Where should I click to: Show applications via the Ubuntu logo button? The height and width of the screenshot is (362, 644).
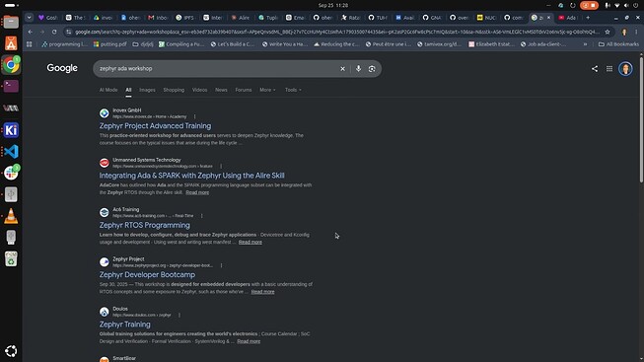click(x=11, y=351)
